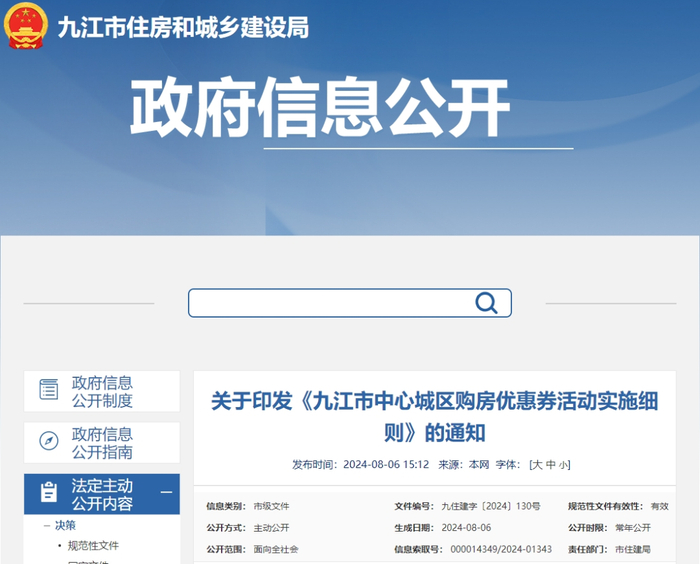Click the compass icon beside 政府信息公开指南
700x564 pixels.
point(49,441)
